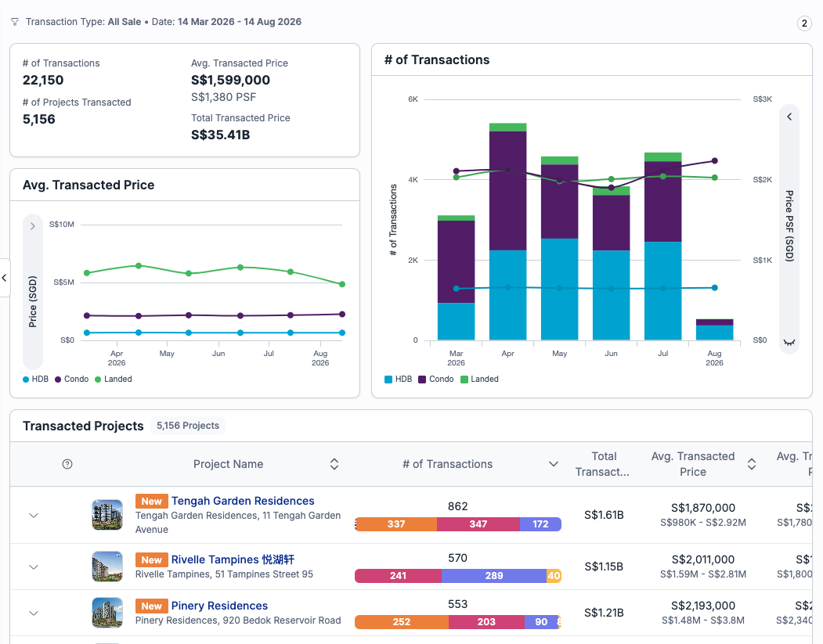This screenshot has width=823, height=644.
Task: Sort by Project Name column arrows
Action: pyautogui.click(x=334, y=464)
